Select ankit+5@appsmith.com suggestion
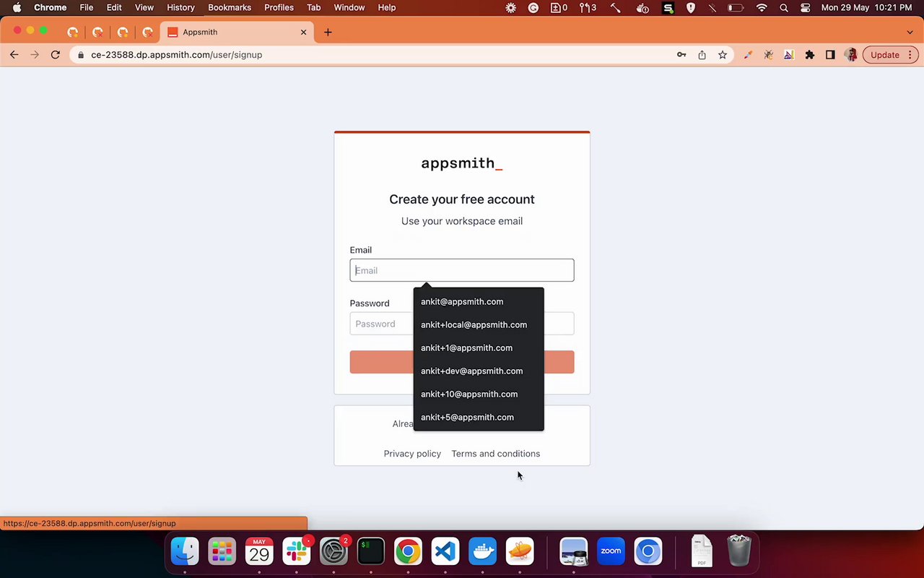 point(479,418)
